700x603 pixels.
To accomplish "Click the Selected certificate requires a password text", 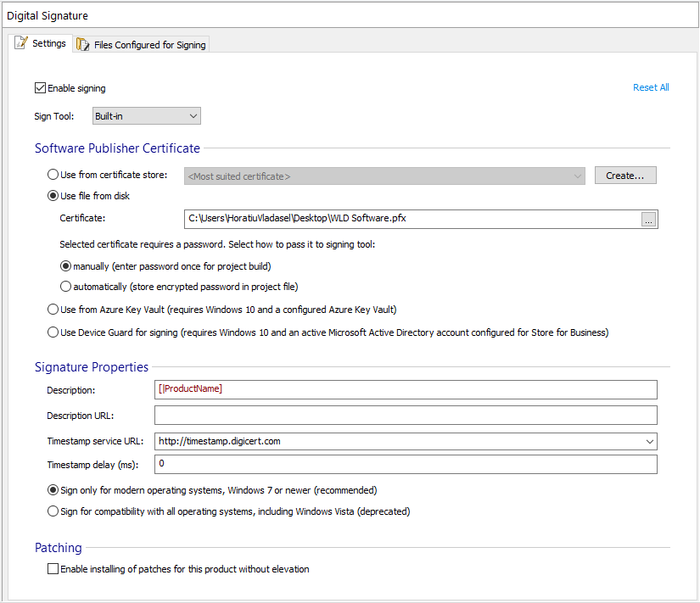I will (217, 244).
